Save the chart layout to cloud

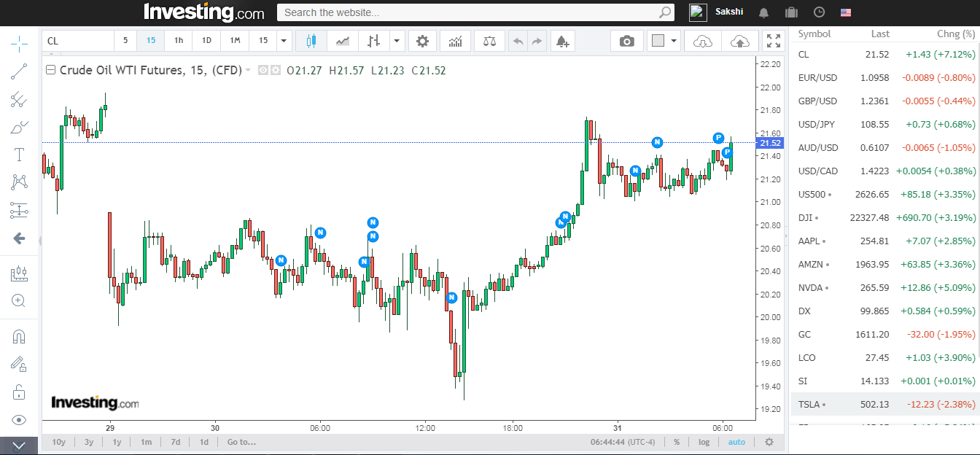pos(739,42)
